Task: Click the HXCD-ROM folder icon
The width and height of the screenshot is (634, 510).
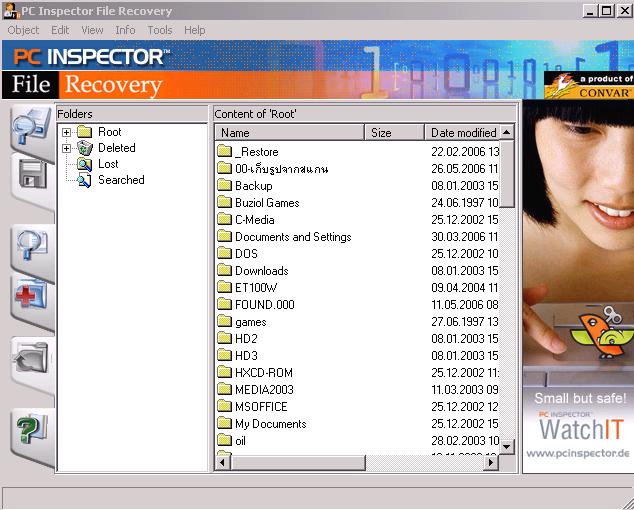Action: 224,372
